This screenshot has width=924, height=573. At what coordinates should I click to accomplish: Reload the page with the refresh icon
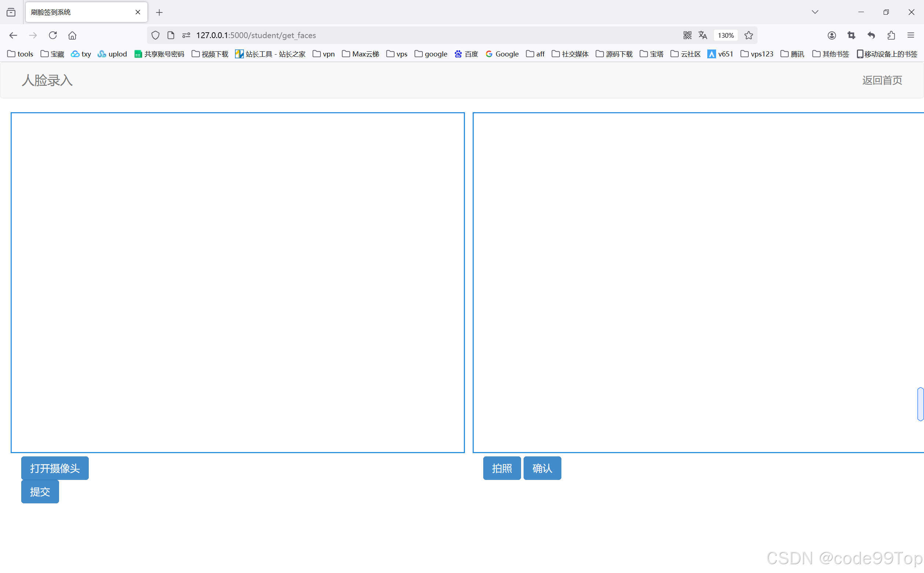pos(53,35)
